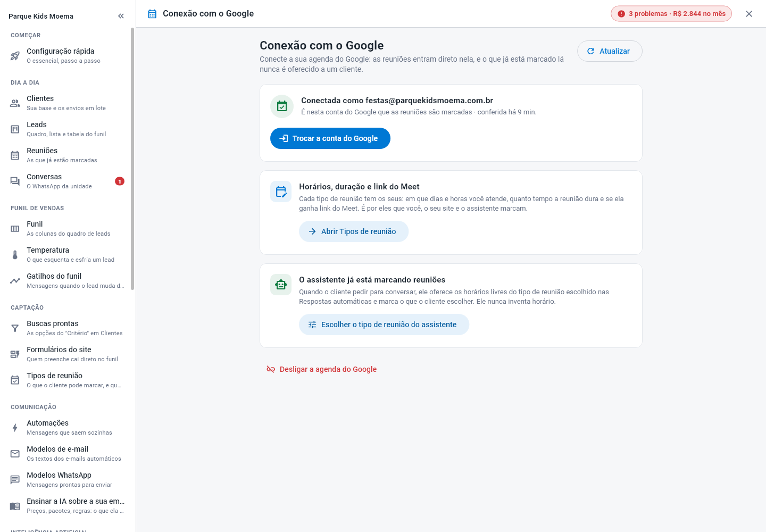The width and height of the screenshot is (766, 532).
Task: Click the DIA A DIA section label
Action: click(x=25, y=82)
